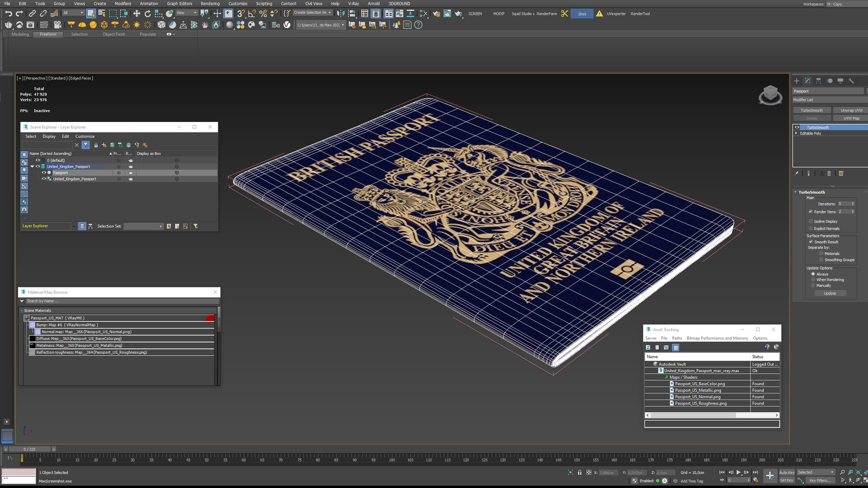Open the Rendering menu
This screenshot has width=868, height=488.
click(210, 4)
